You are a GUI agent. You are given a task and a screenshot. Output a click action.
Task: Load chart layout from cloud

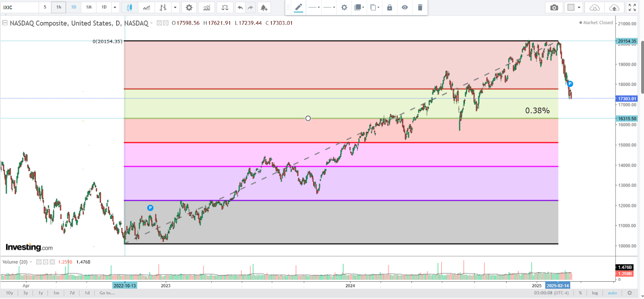594,7
